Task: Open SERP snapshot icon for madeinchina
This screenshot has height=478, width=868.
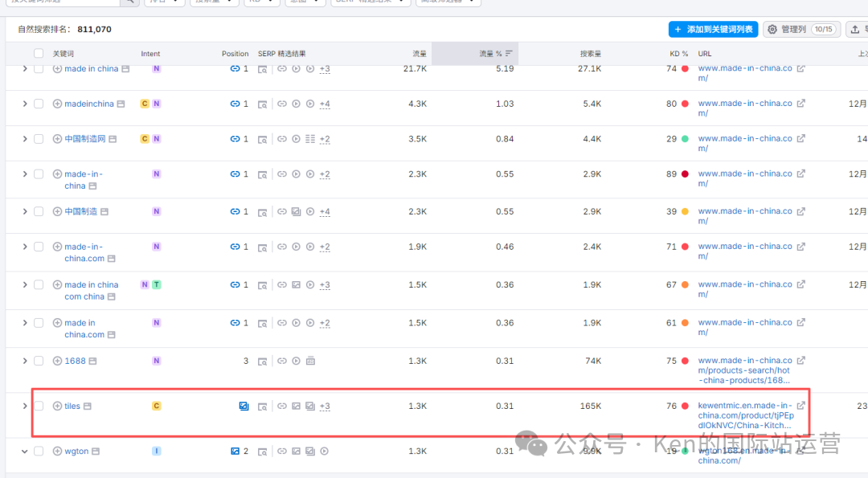Action: 262,104
